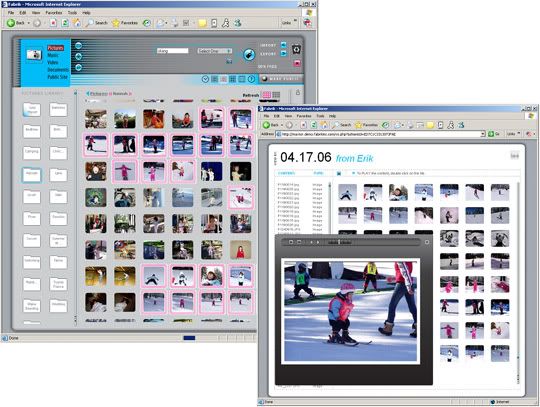Click the large skiing child photo in the viewer

351,311
